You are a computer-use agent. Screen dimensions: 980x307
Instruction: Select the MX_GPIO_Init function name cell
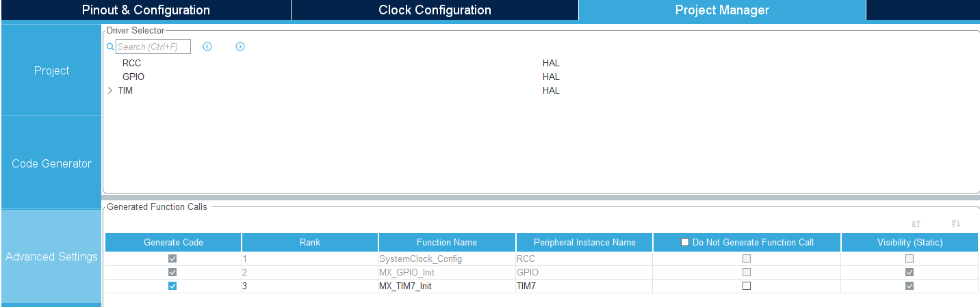447,272
